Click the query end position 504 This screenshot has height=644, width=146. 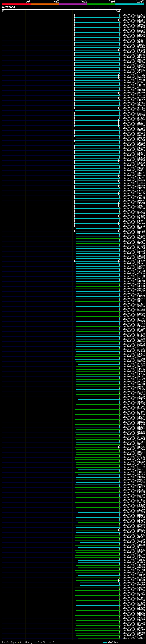[x=118, y=11]
